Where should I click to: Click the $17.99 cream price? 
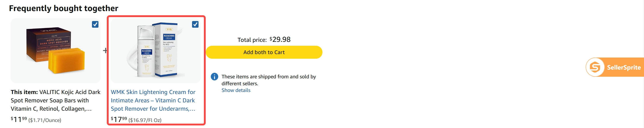point(119,119)
